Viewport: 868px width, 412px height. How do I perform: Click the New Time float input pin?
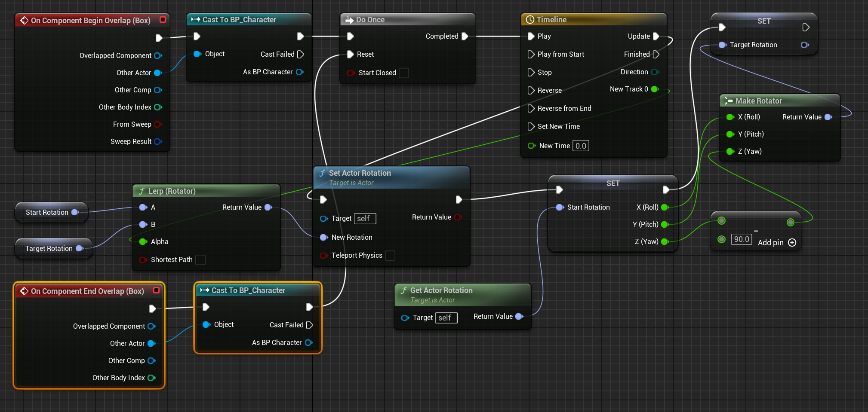point(532,146)
